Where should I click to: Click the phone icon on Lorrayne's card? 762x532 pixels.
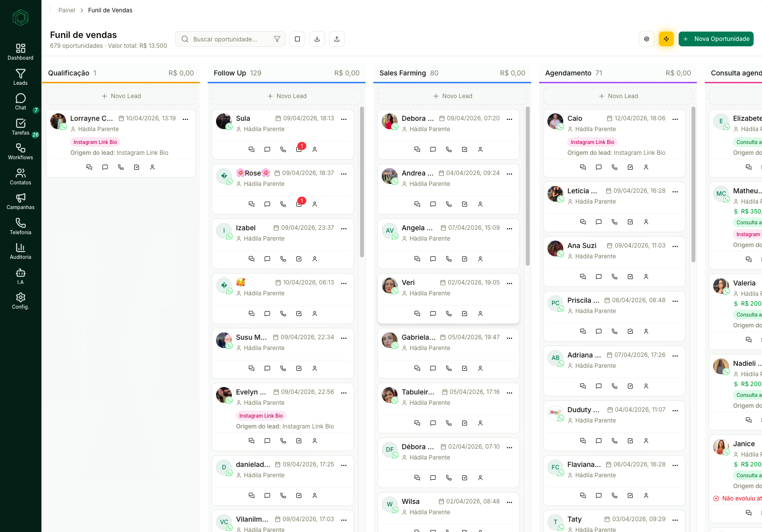click(121, 167)
